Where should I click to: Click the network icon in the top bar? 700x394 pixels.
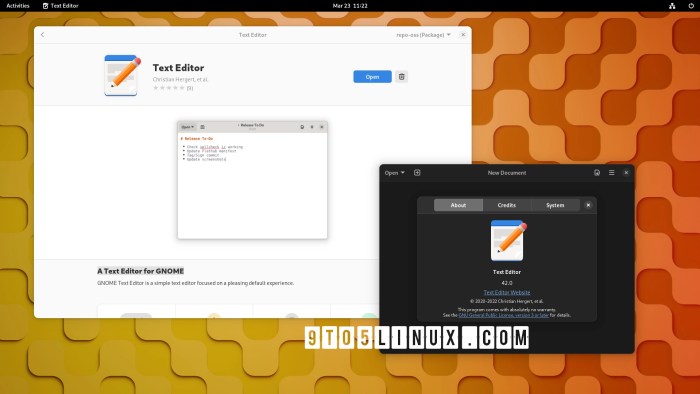[x=672, y=6]
